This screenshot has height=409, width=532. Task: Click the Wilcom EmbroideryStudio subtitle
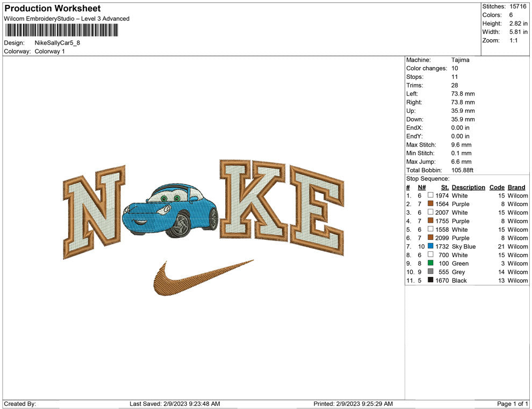tap(67, 19)
